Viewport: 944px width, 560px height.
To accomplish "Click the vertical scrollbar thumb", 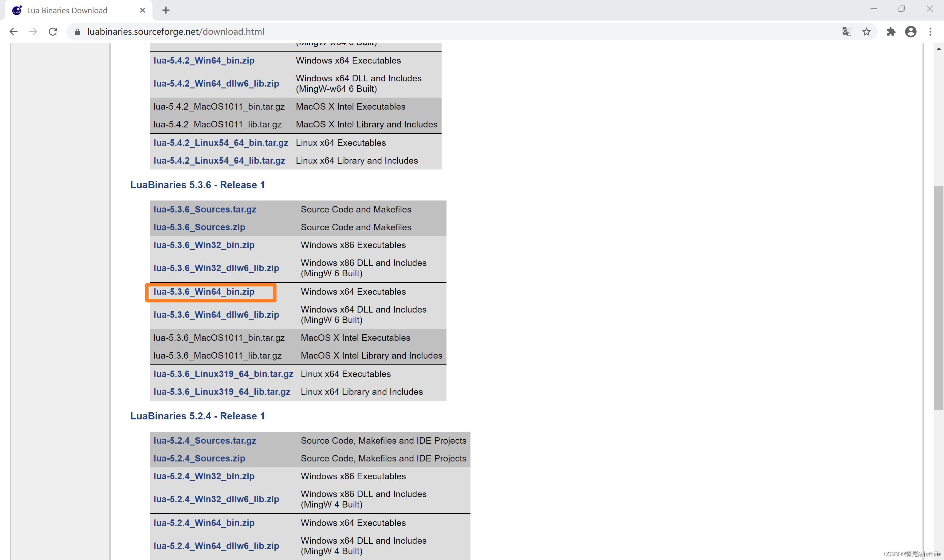I will click(x=939, y=298).
